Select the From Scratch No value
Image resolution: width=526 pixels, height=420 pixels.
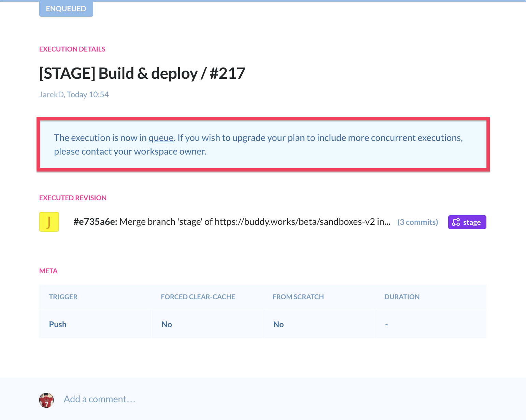279,324
